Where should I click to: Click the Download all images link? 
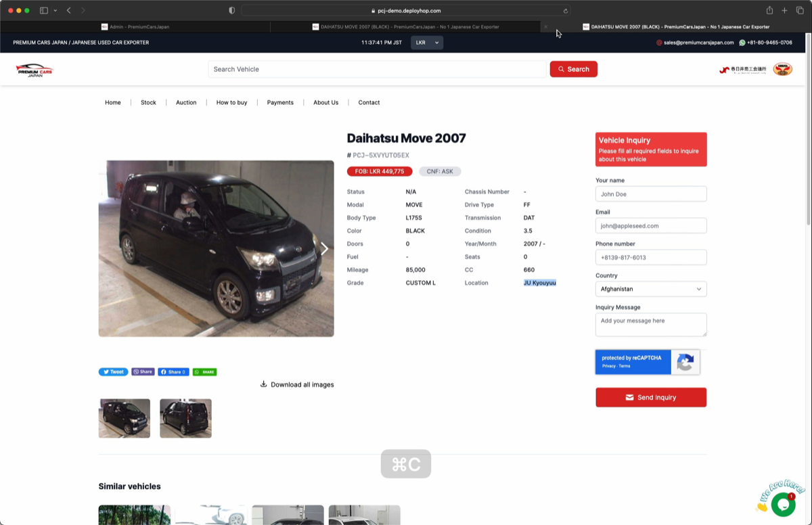[x=297, y=385]
